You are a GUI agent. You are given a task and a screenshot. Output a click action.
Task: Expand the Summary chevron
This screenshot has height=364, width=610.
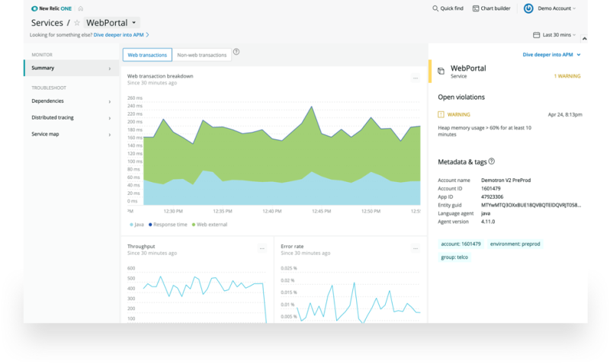pyautogui.click(x=110, y=69)
